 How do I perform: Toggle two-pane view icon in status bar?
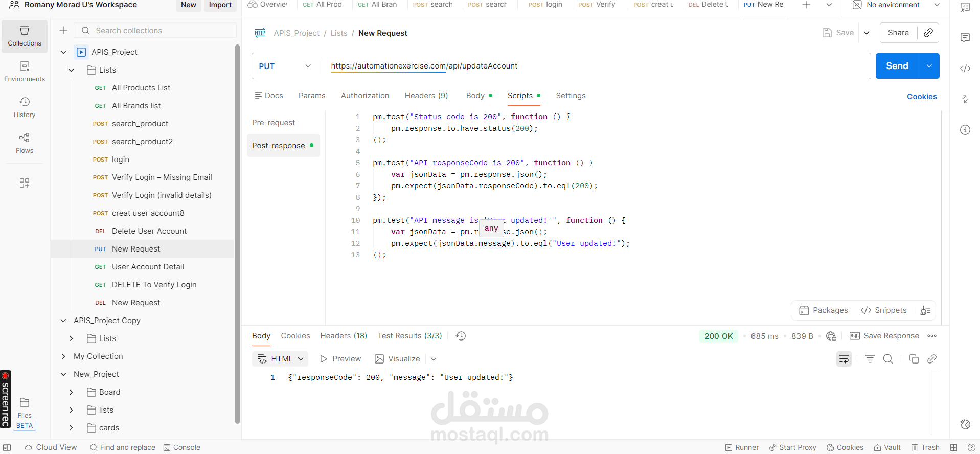(954, 447)
